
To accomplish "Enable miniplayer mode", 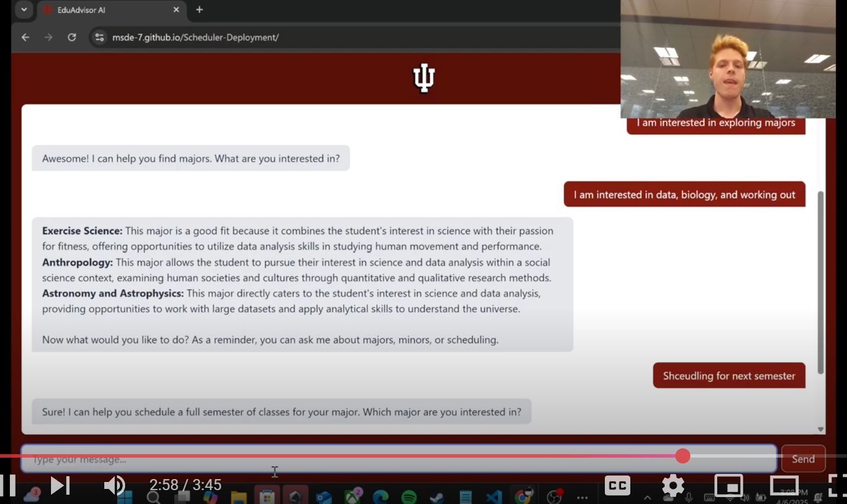I will click(729, 485).
